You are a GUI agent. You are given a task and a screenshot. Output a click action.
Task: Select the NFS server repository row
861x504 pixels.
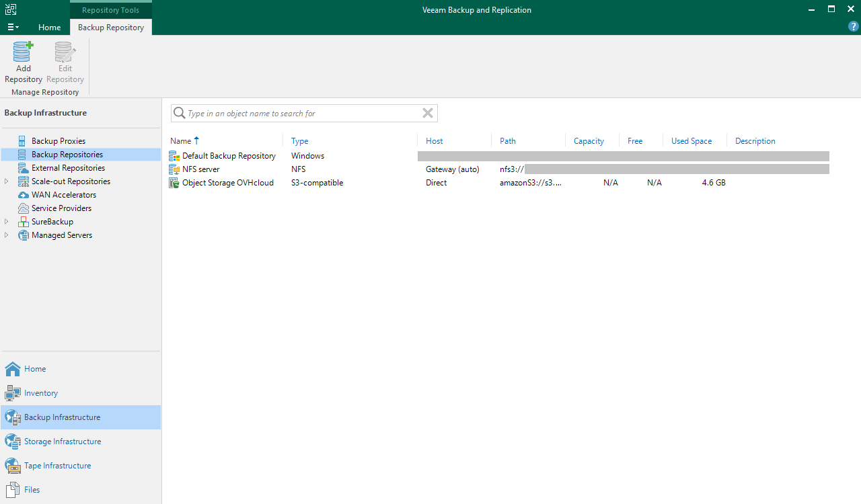tap(200, 169)
